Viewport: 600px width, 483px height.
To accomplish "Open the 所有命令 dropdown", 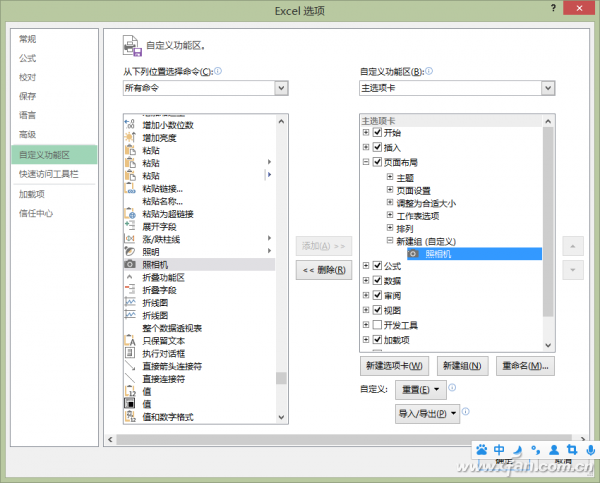I will tap(281, 88).
